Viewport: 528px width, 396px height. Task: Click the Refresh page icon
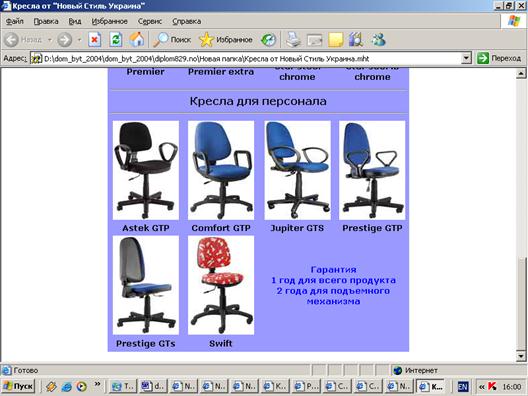tap(116, 40)
